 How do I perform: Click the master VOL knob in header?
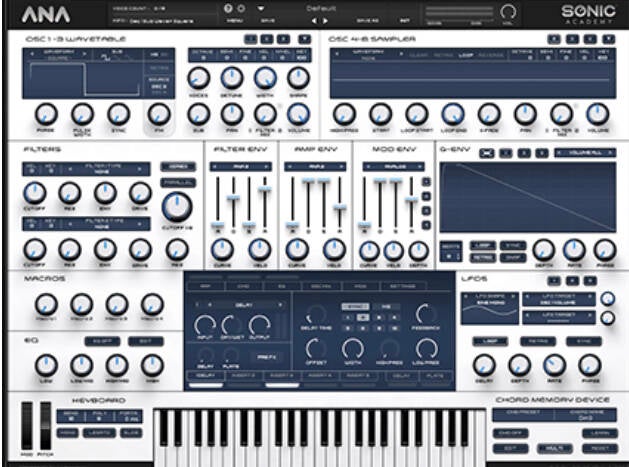click(x=508, y=12)
